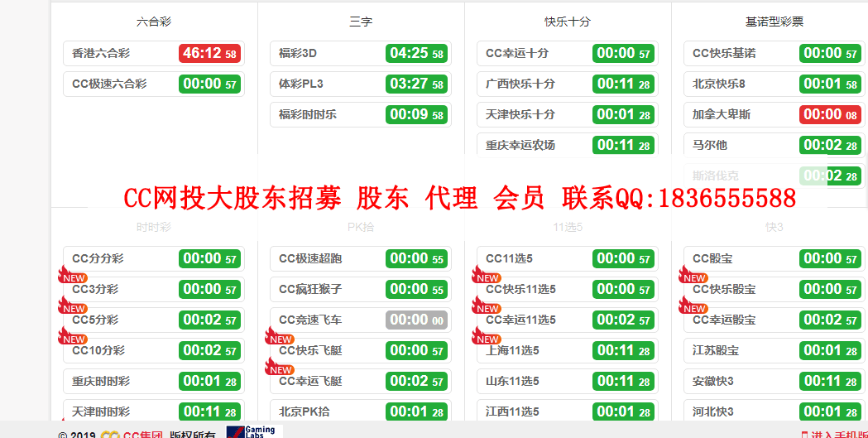
Task: Select 广西快乐十分 game
Action: tap(520, 84)
